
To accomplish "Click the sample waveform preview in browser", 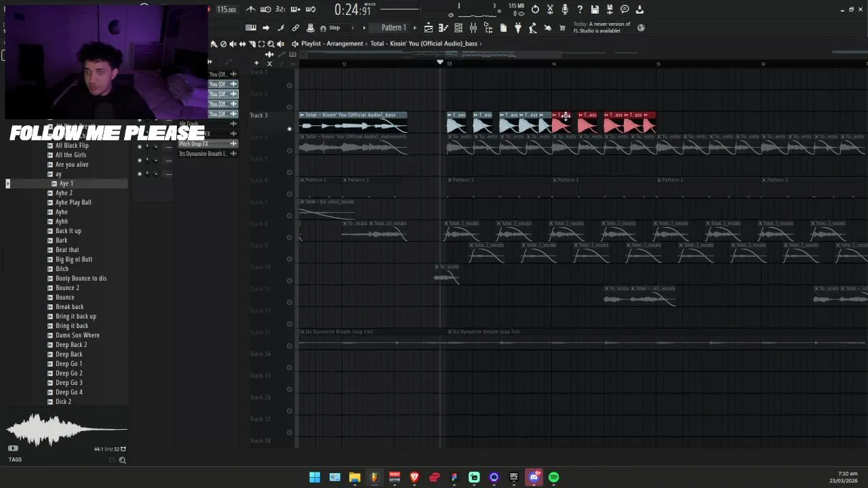I will click(x=66, y=429).
